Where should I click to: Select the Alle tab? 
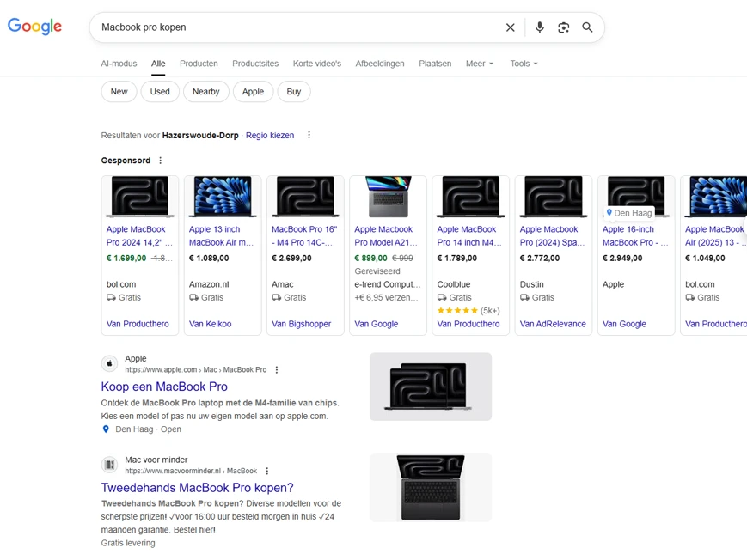click(158, 64)
